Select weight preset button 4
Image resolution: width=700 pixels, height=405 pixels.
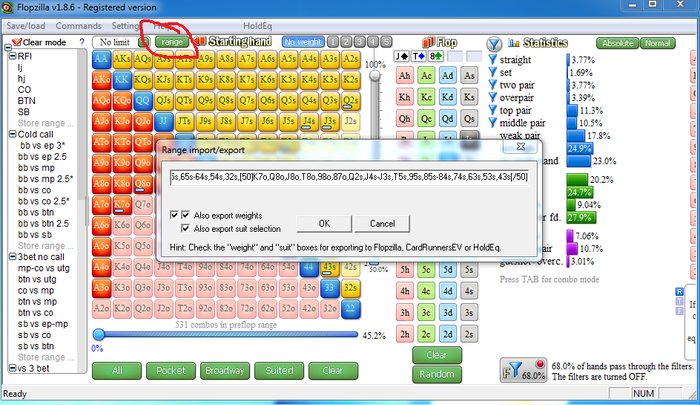[373, 42]
